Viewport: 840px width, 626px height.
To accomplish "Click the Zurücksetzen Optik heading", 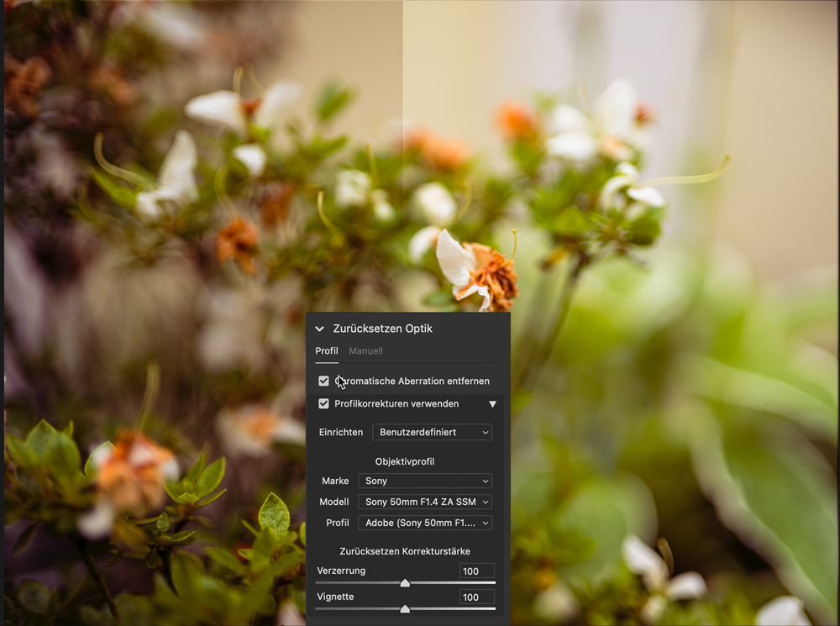I will 382,329.
